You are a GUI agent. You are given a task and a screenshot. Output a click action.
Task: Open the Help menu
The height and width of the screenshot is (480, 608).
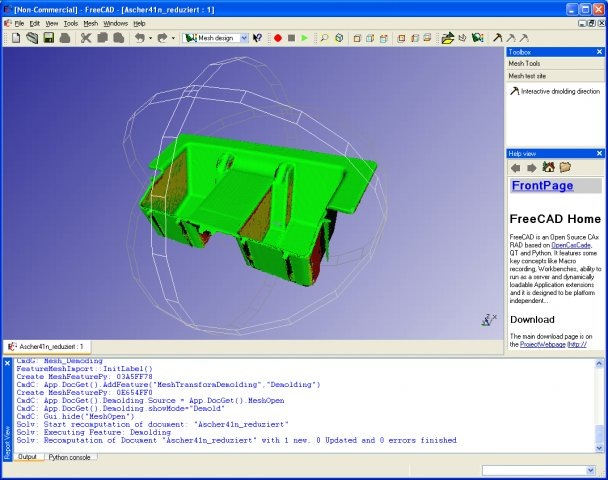tap(139, 24)
